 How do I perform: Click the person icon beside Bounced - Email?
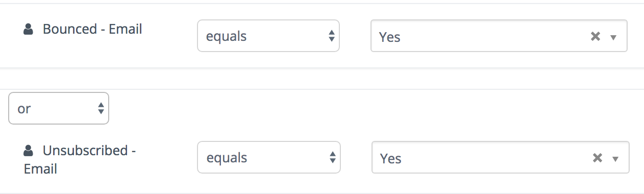tap(28, 30)
